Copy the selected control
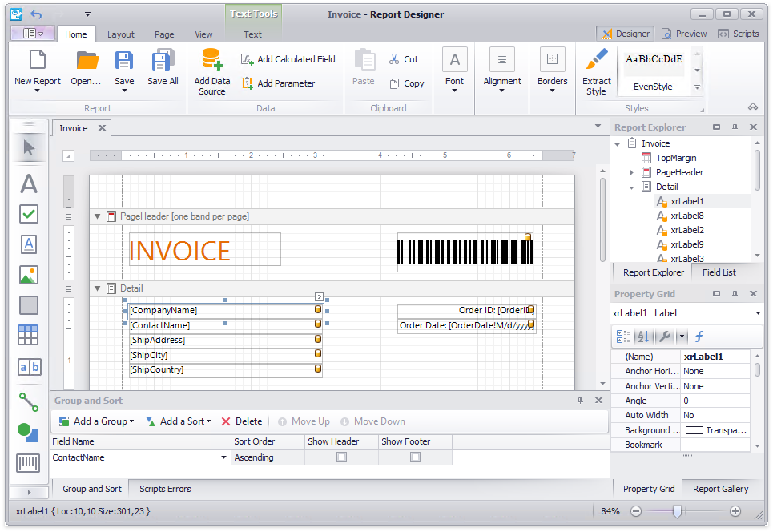Viewport: 773px width, 532px height. [407, 83]
